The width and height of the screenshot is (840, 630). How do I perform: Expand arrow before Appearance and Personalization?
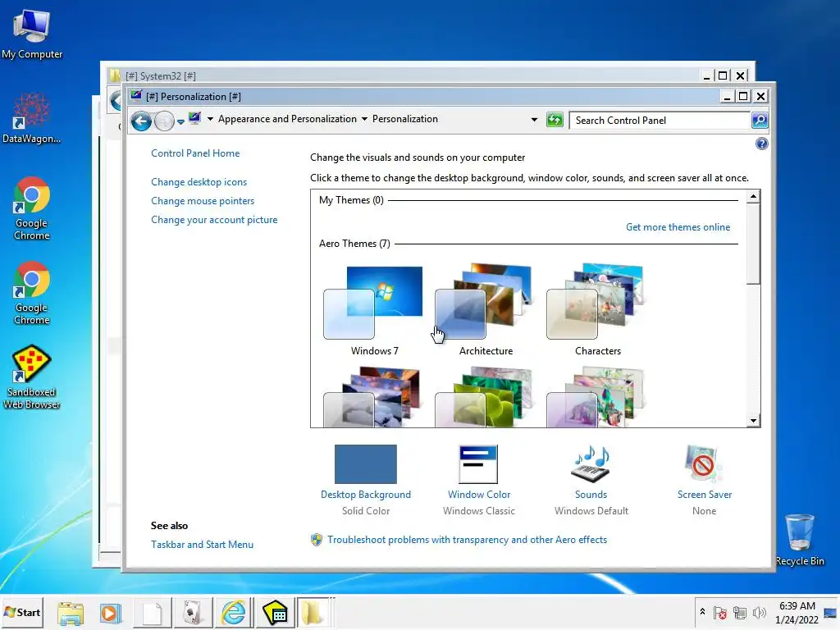click(210, 119)
